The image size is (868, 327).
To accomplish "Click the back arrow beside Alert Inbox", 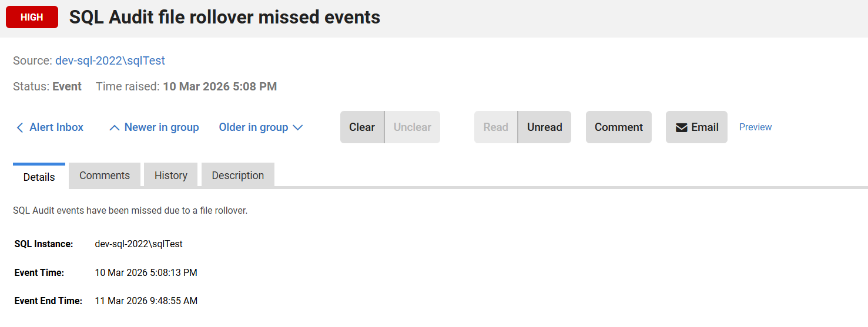I will click(x=20, y=127).
